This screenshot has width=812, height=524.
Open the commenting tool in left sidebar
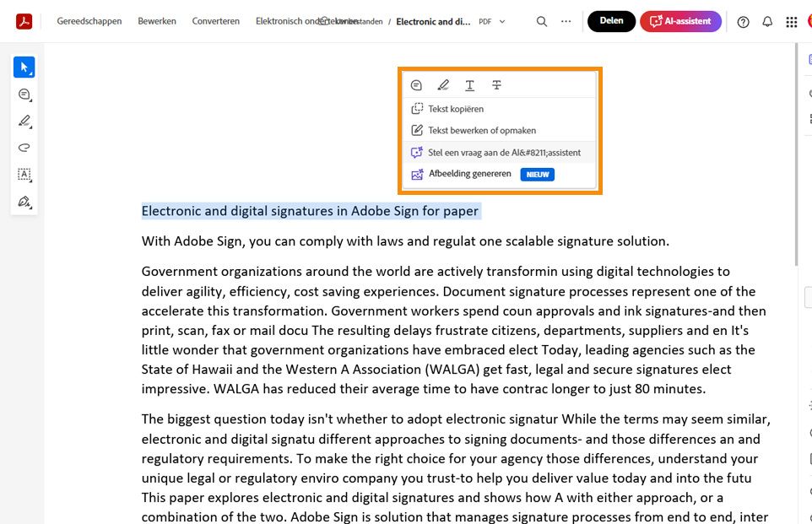24,94
